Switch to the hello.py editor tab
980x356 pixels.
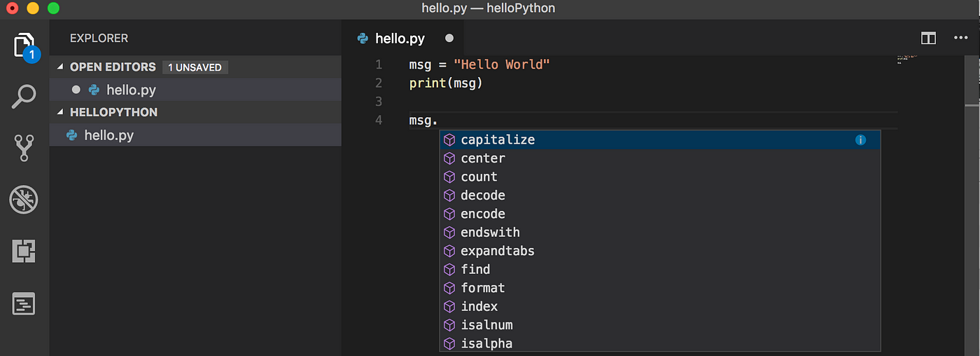pyautogui.click(x=403, y=38)
